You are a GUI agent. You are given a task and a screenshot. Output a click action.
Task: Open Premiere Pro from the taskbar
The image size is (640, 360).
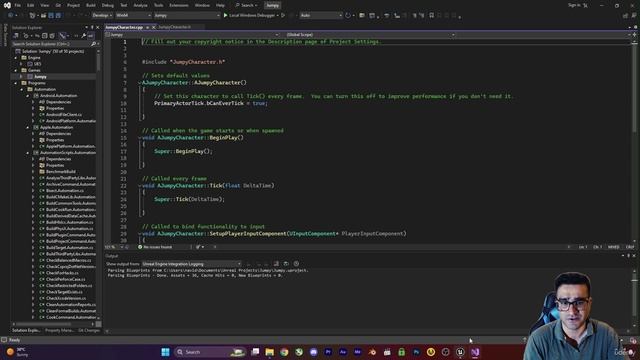pos(328,352)
